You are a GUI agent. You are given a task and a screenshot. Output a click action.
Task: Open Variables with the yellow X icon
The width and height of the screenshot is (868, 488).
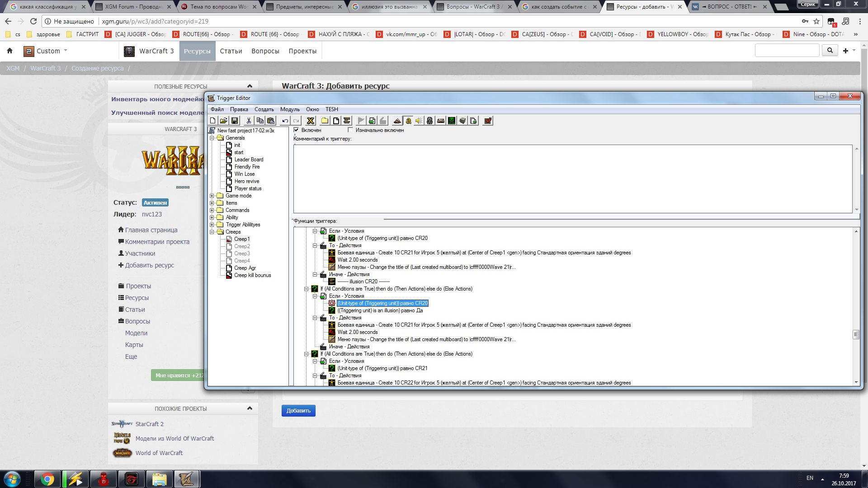click(x=311, y=121)
